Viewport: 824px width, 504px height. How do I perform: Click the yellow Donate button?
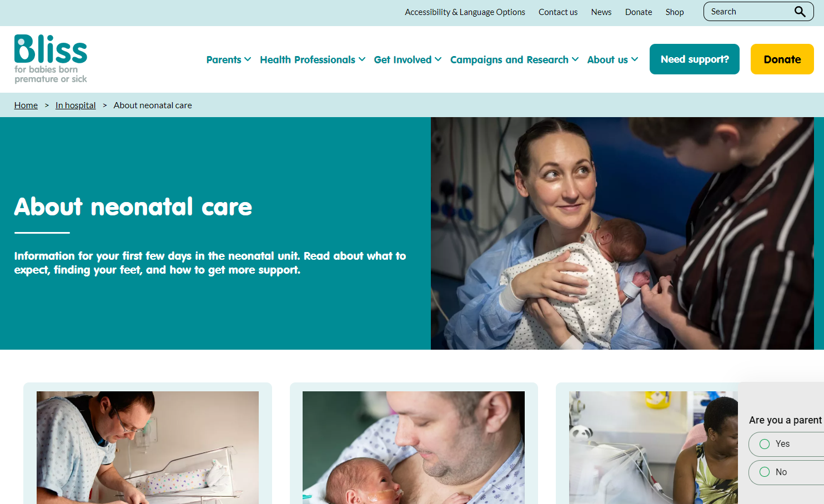[x=782, y=59]
